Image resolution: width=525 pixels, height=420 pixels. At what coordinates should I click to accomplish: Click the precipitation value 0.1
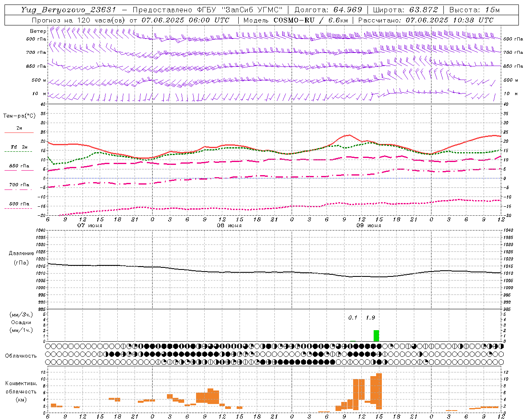(x=353, y=317)
